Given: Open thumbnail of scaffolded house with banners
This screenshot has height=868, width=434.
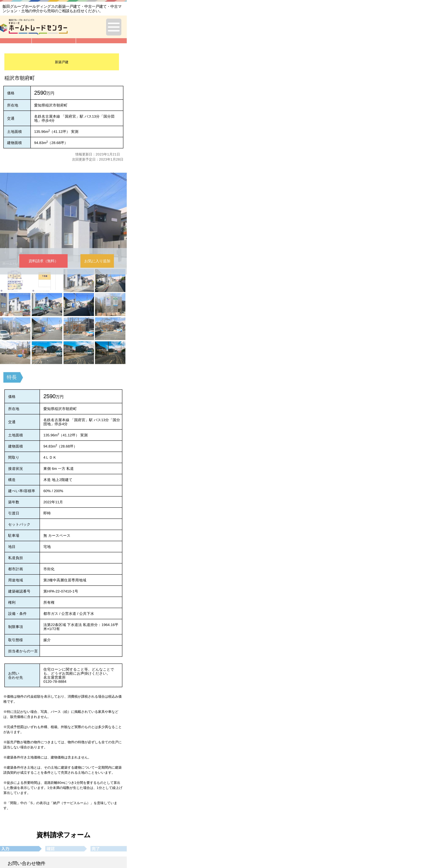Looking at the screenshot, I should 110,305.
